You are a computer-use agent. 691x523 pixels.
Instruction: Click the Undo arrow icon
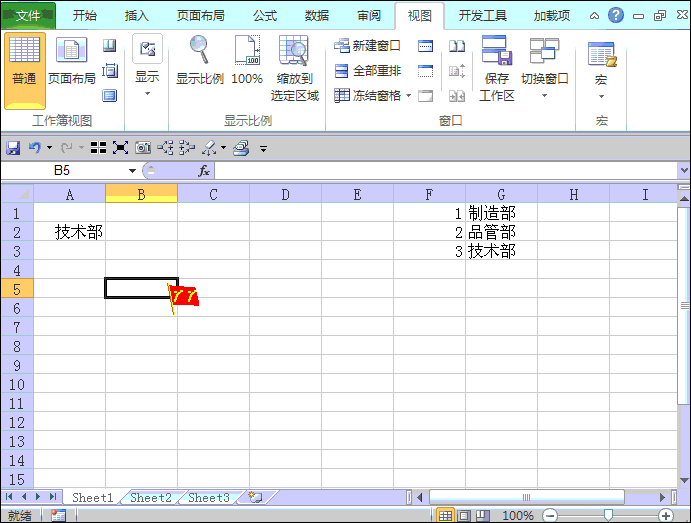tap(34, 147)
